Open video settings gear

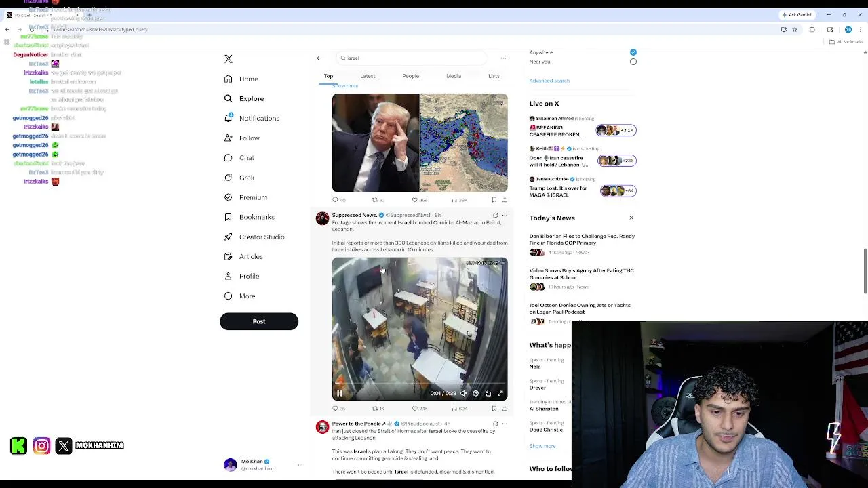pos(475,393)
